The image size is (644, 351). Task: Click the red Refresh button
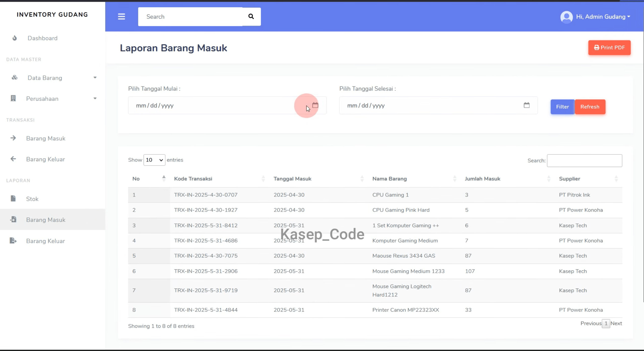coord(590,107)
